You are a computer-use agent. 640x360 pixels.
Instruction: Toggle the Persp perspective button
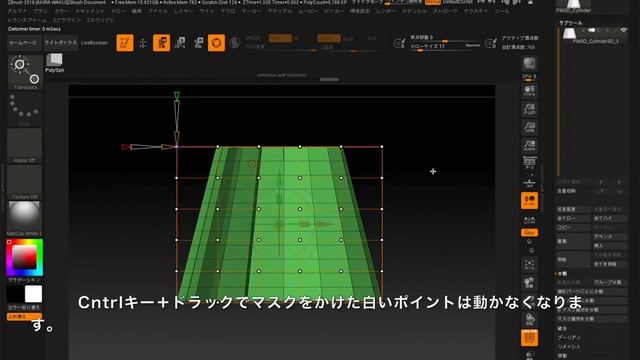(529, 163)
